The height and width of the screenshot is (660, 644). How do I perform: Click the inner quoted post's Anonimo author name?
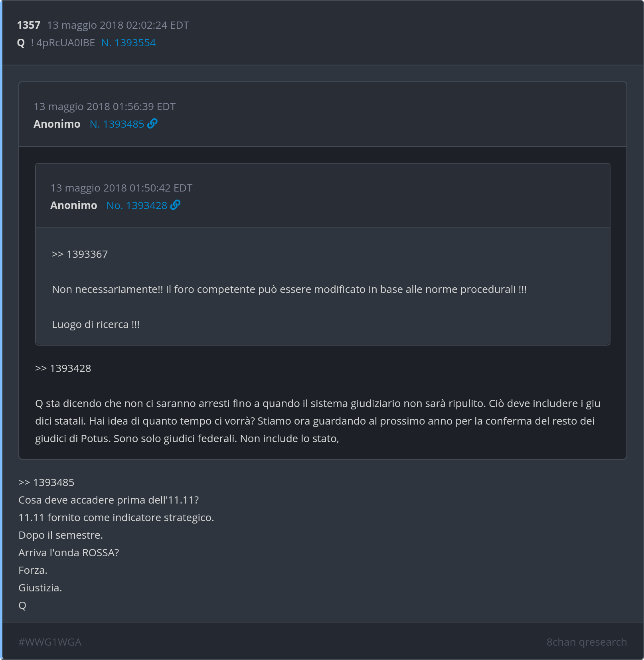click(x=74, y=206)
